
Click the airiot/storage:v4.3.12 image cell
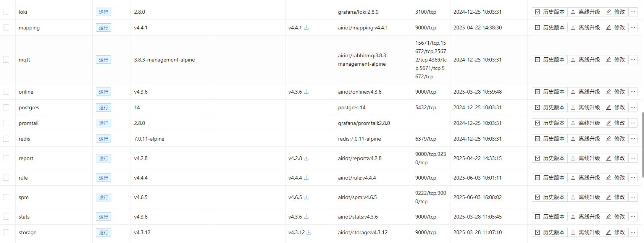point(363,232)
